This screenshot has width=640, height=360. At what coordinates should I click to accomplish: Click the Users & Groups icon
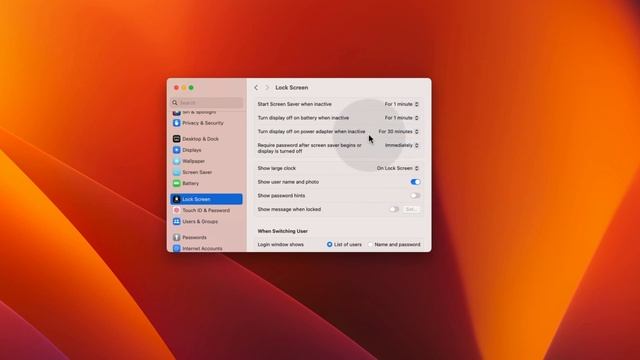pyautogui.click(x=176, y=221)
